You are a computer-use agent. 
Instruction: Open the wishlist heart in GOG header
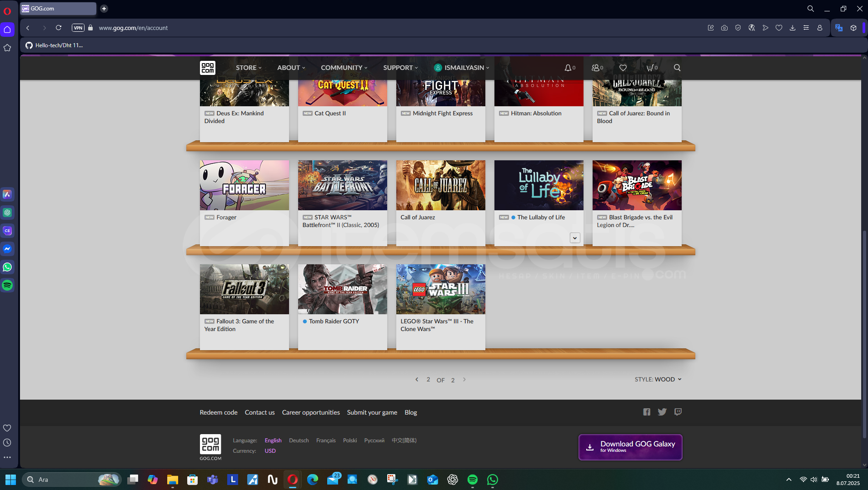click(623, 68)
